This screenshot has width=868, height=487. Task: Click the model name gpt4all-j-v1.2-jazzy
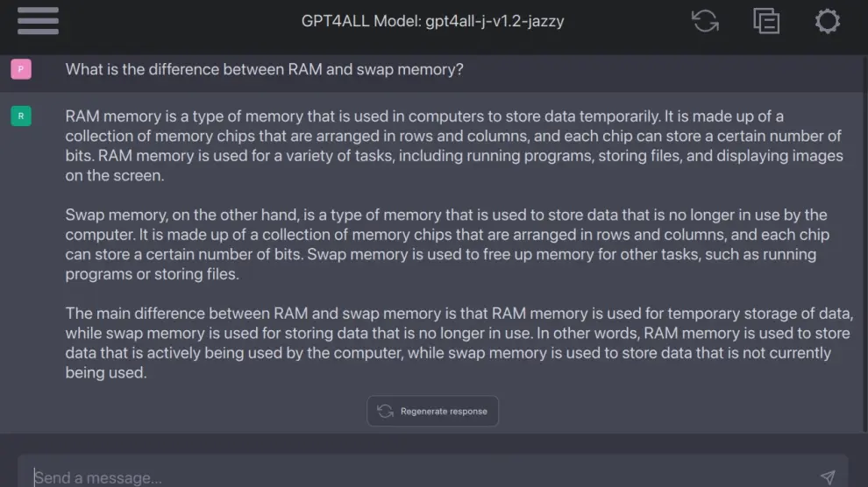click(494, 21)
